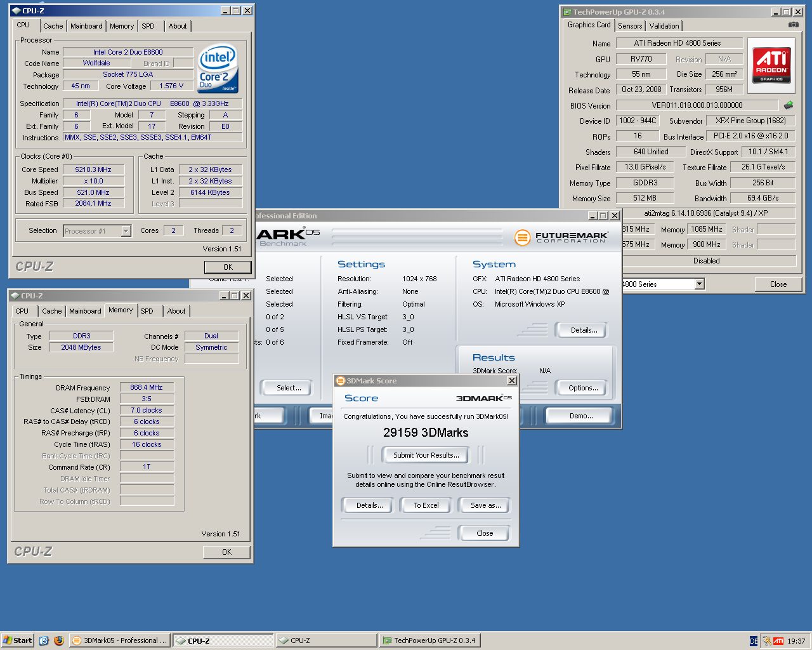The height and width of the screenshot is (650, 812).
Task: Open SPD tab in the top CPU-Z window
Action: pos(148,26)
